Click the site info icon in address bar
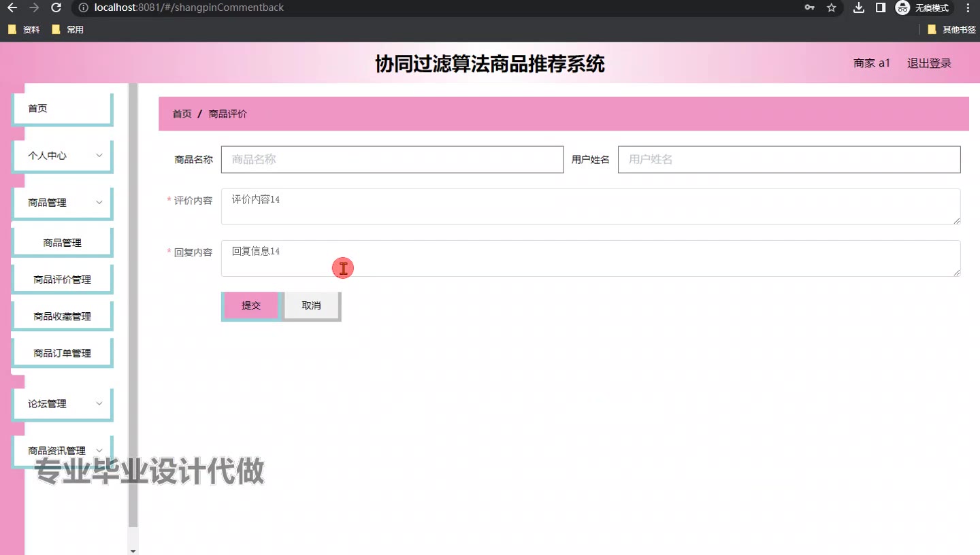 [x=83, y=7]
